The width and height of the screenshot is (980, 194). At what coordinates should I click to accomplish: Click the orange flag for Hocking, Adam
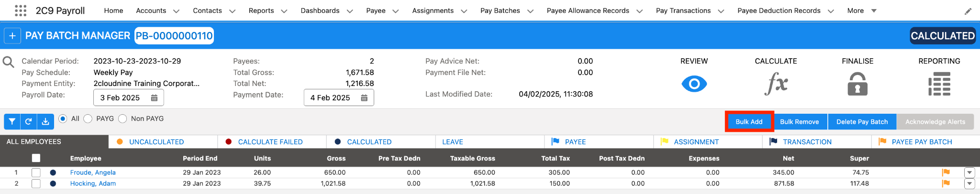tap(946, 183)
